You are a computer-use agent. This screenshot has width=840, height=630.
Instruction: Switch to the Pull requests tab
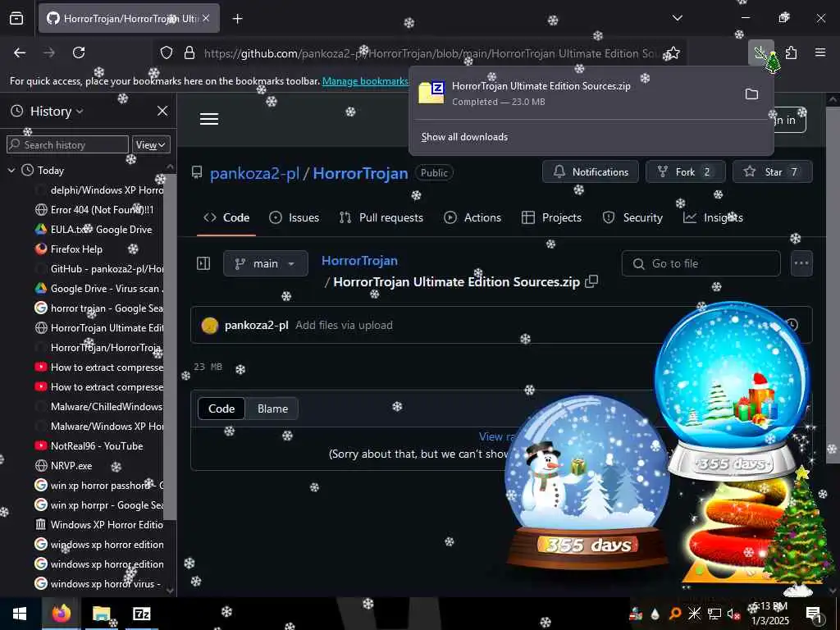[381, 217]
